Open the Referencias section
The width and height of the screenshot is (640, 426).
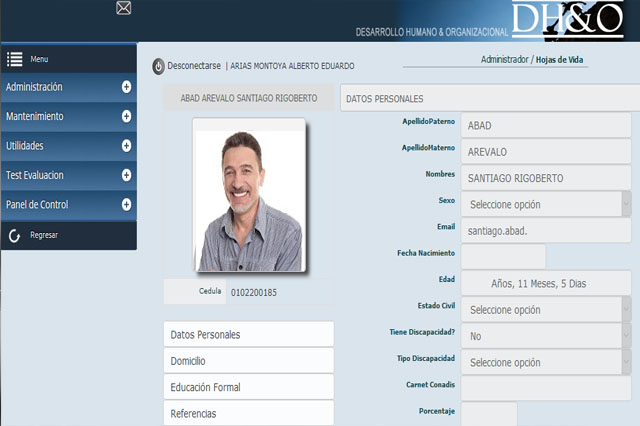pyautogui.click(x=248, y=413)
